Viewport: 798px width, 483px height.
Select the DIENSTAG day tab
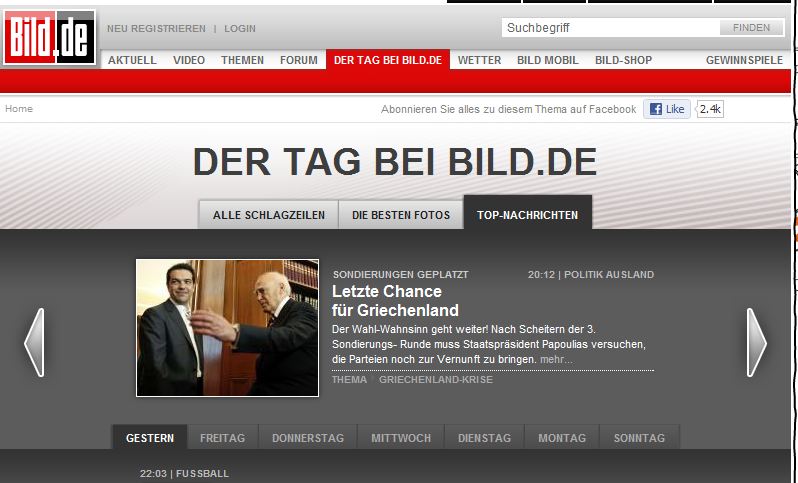click(484, 437)
